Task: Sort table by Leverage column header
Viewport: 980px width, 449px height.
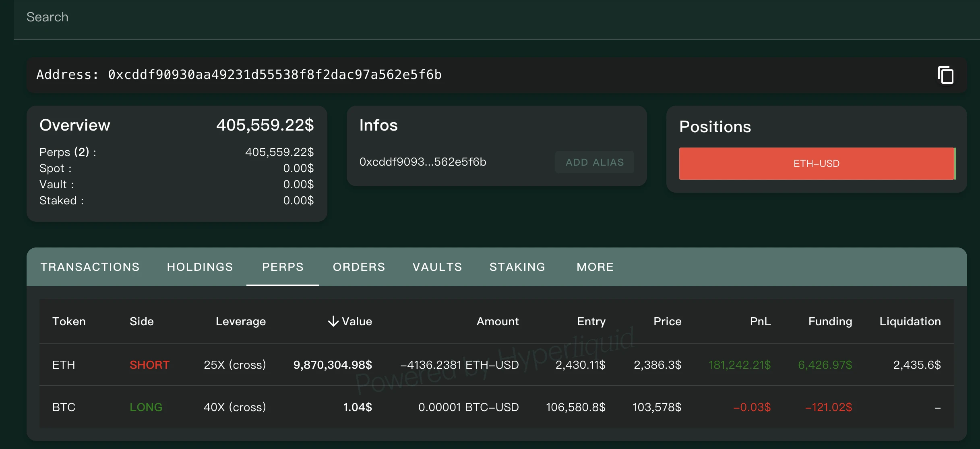Action: (x=240, y=321)
